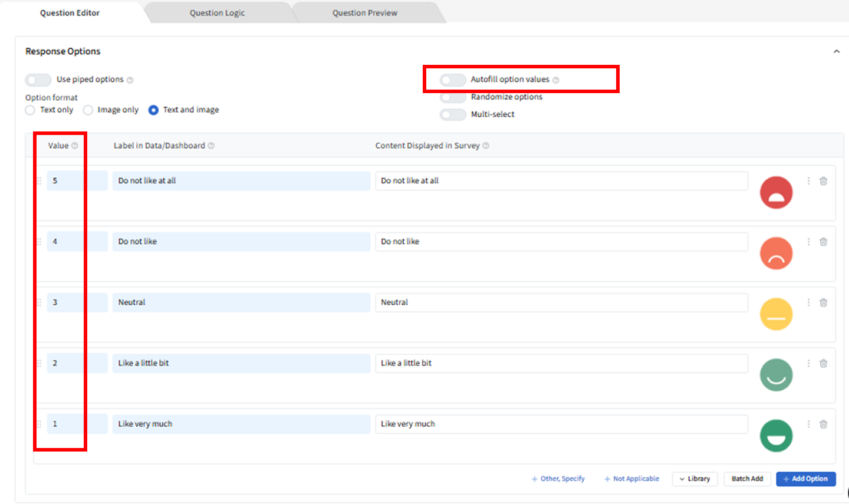Open the Question Preview tab

point(364,13)
